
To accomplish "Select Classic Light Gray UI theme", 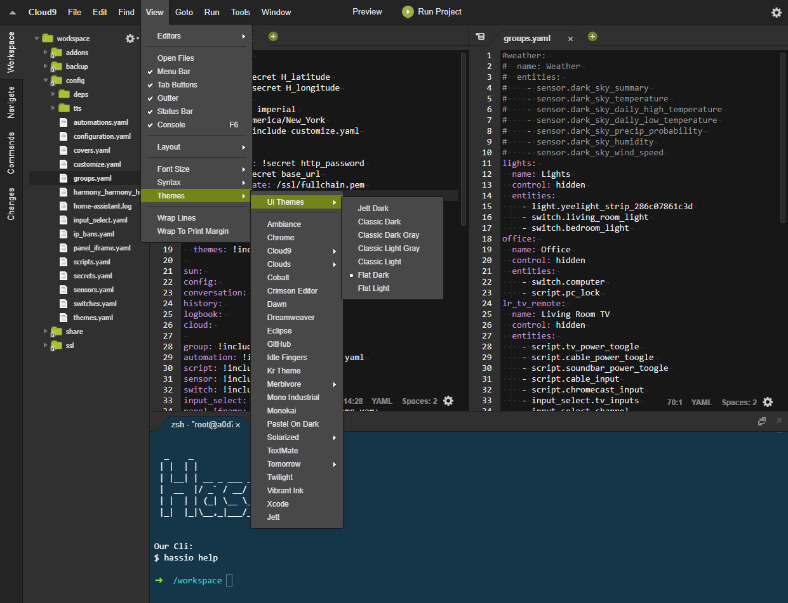I will click(x=392, y=248).
